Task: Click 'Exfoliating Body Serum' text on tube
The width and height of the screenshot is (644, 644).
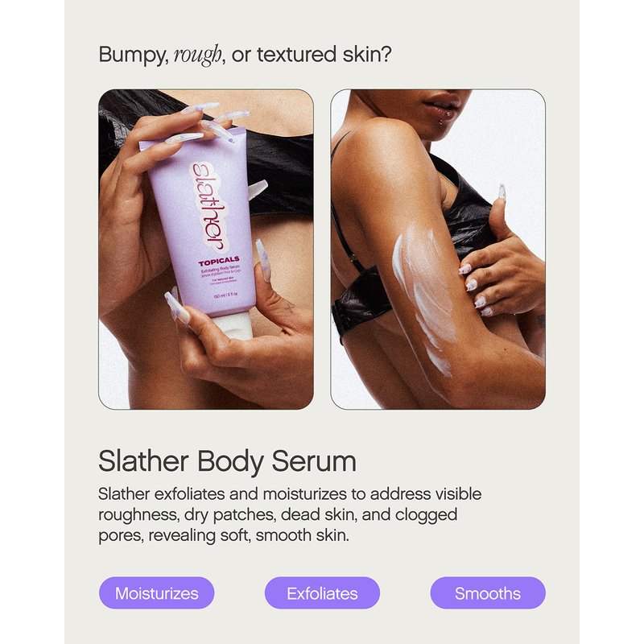Action: point(220,269)
